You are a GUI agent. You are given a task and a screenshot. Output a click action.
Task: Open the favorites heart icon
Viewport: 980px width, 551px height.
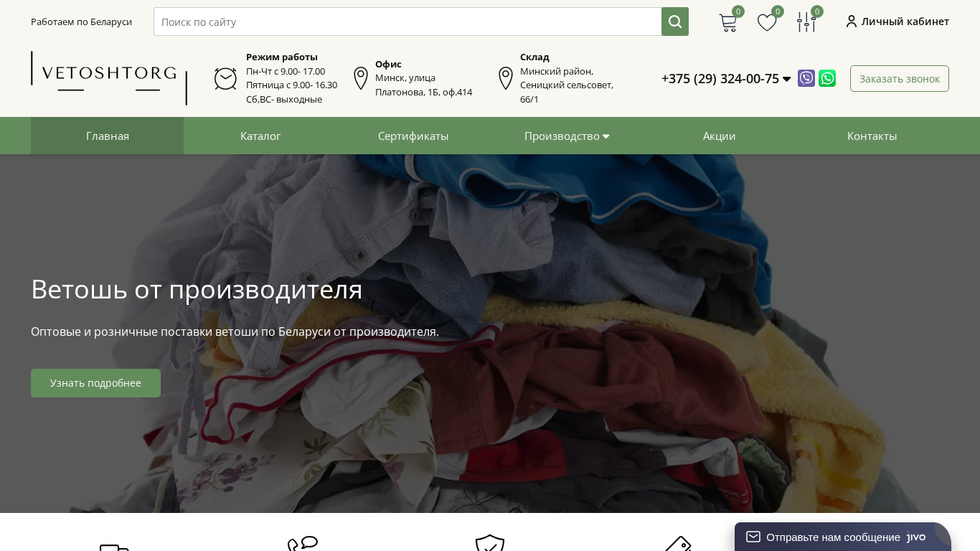click(767, 22)
